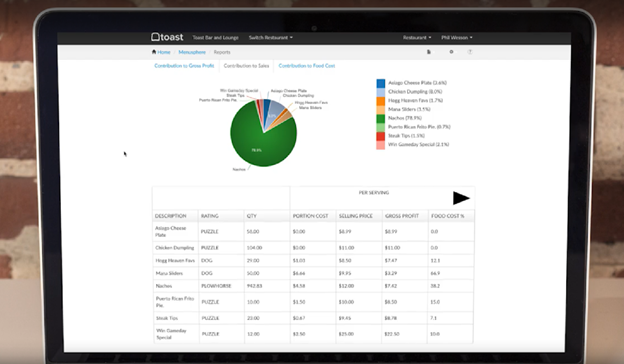Click Toast Bar and Lounge in header

click(x=215, y=37)
